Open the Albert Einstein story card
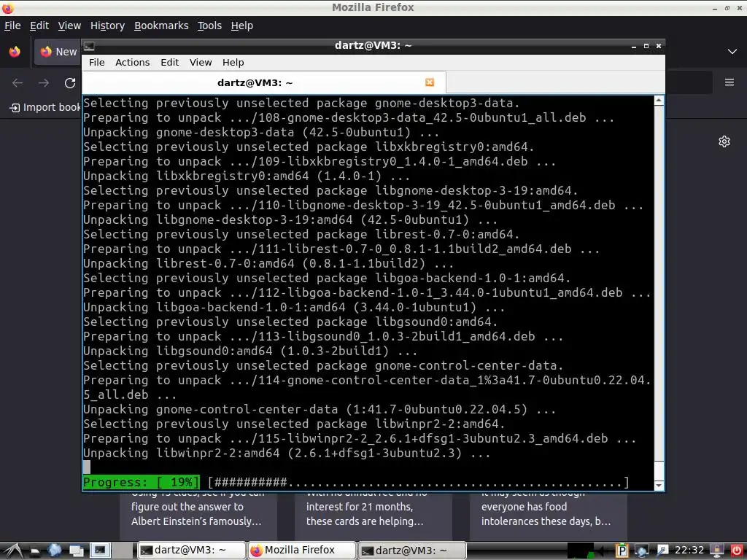 [198, 516]
